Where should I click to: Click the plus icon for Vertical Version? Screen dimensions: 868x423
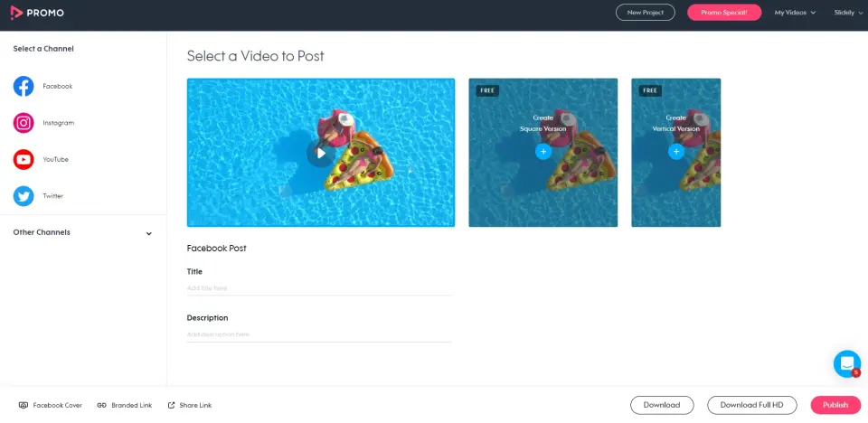(x=676, y=152)
